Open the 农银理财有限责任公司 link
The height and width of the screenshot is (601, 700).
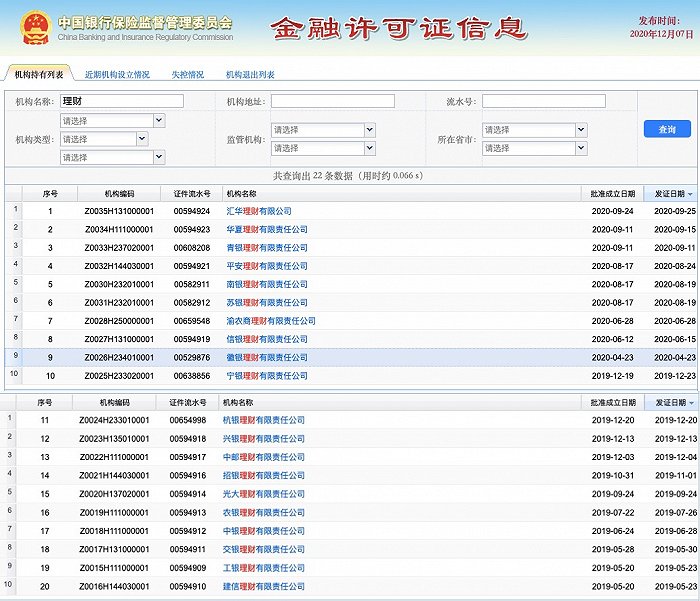(264, 513)
